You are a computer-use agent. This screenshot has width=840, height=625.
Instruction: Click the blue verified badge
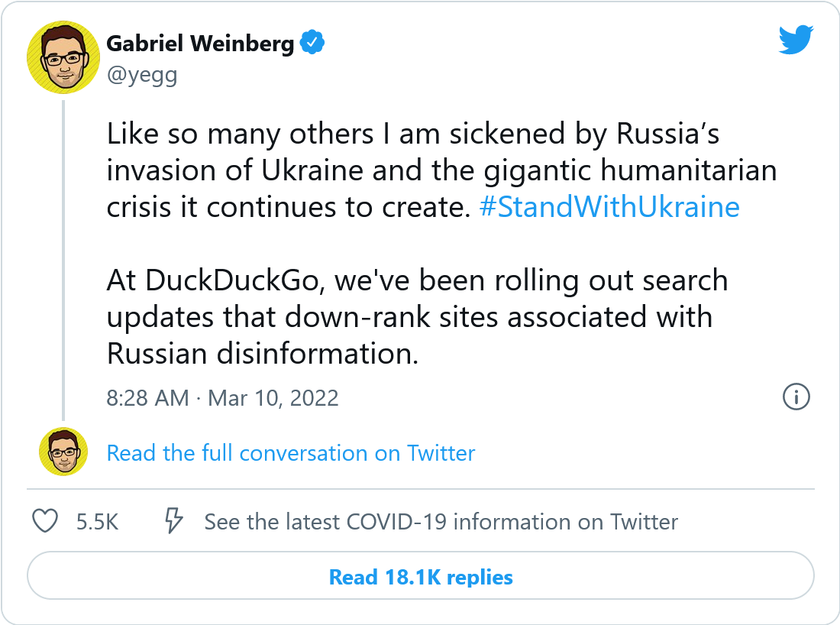click(x=313, y=44)
